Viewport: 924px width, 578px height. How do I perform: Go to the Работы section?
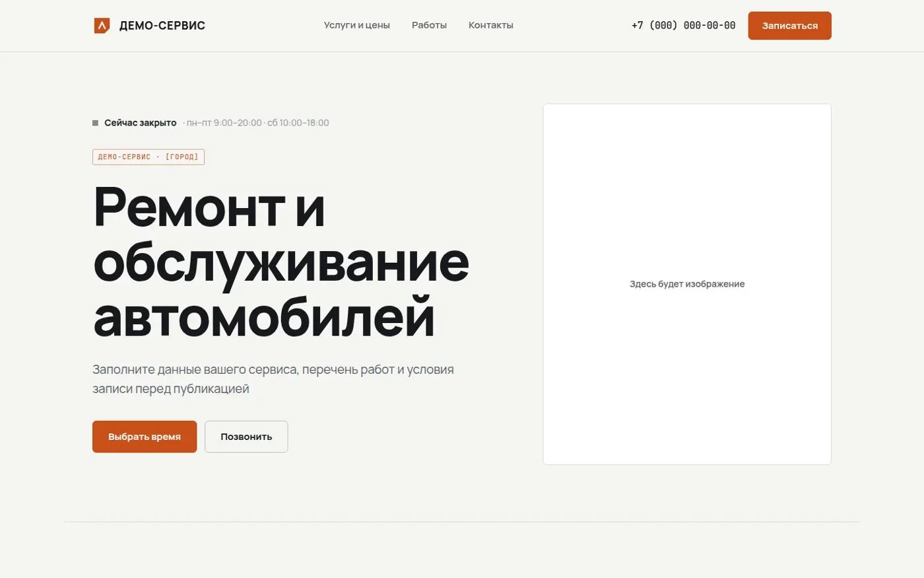429,25
